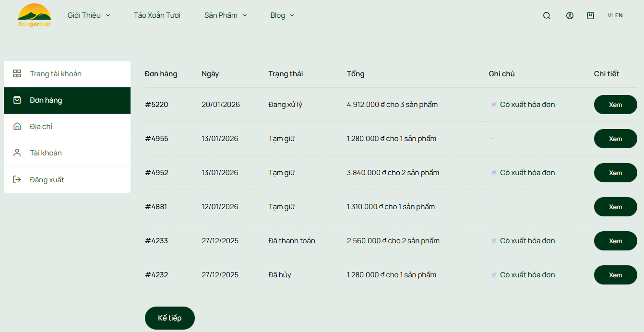Open order number #4881 link
This screenshot has height=332, width=644.
[x=156, y=207]
